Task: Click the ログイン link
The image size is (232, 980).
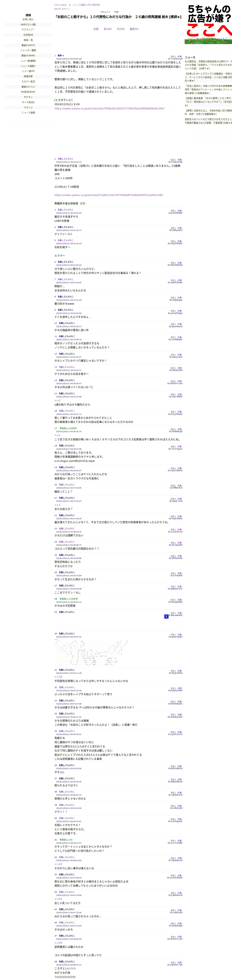Action: (66, 9)
